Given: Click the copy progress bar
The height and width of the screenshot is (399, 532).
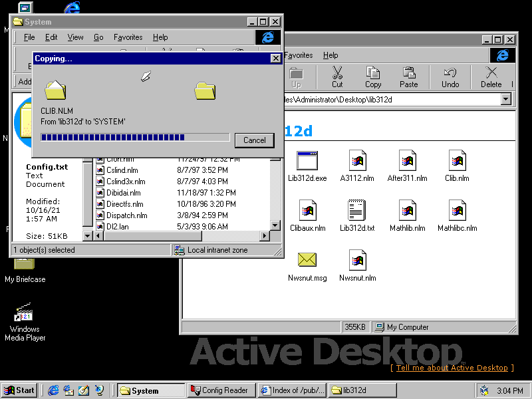Looking at the screenshot, I should [135, 137].
